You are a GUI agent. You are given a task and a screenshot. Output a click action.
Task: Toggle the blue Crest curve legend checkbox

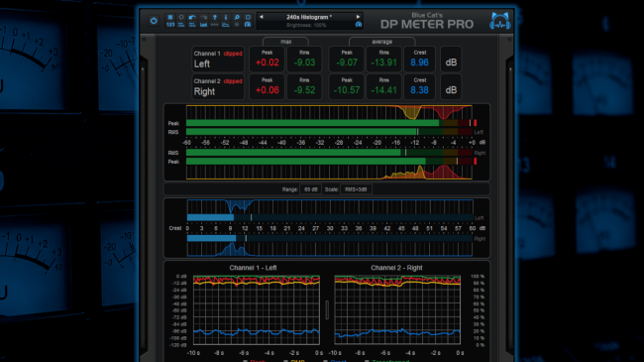click(x=325, y=361)
